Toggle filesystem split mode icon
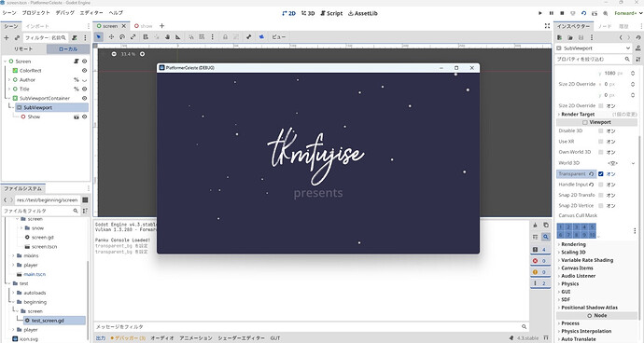The width and height of the screenshot is (644, 343). pyautogui.click(x=85, y=199)
